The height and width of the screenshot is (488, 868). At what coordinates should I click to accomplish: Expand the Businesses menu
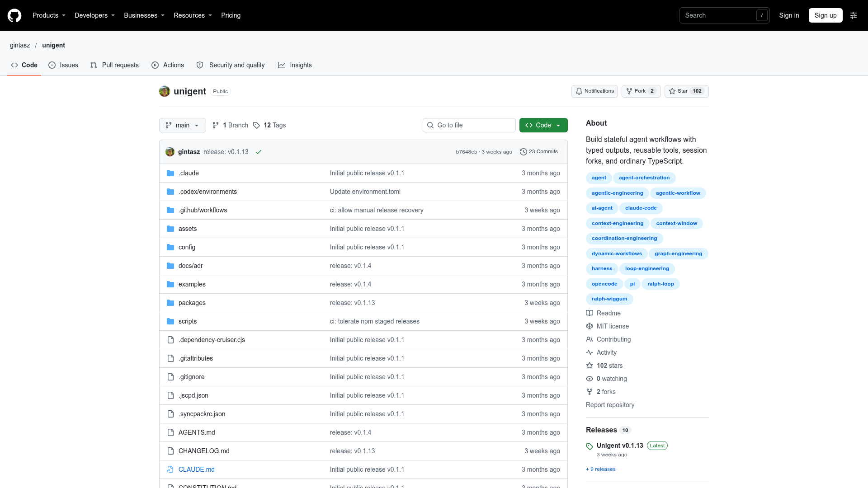click(x=144, y=15)
